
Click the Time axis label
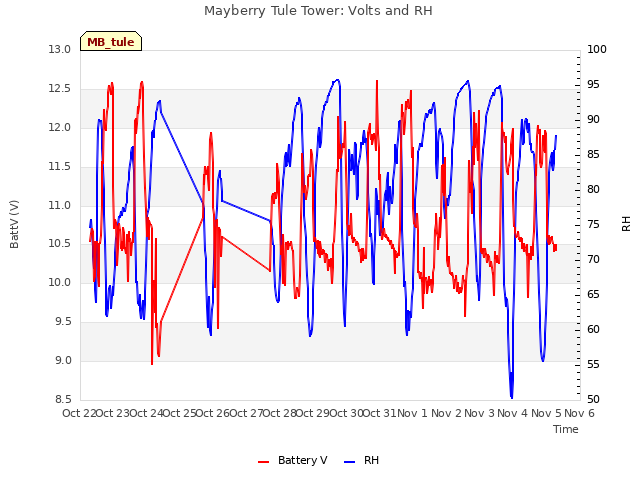(566, 429)
